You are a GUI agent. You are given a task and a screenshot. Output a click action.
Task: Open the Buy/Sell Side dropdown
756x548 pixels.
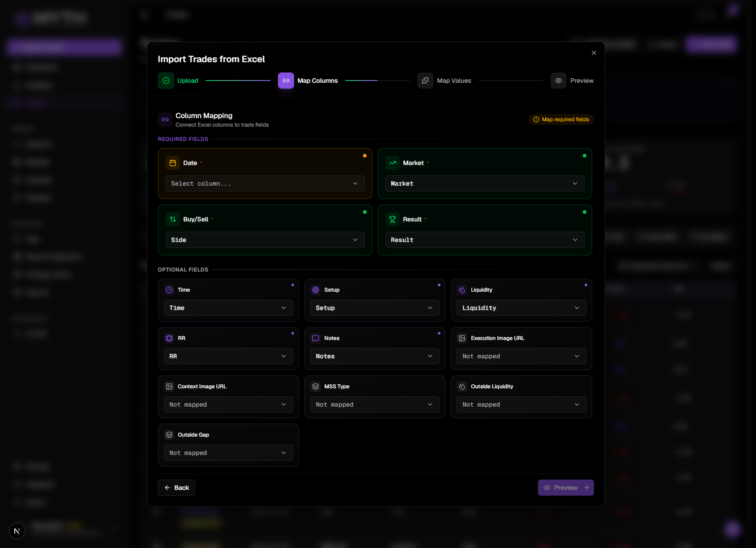(265, 240)
